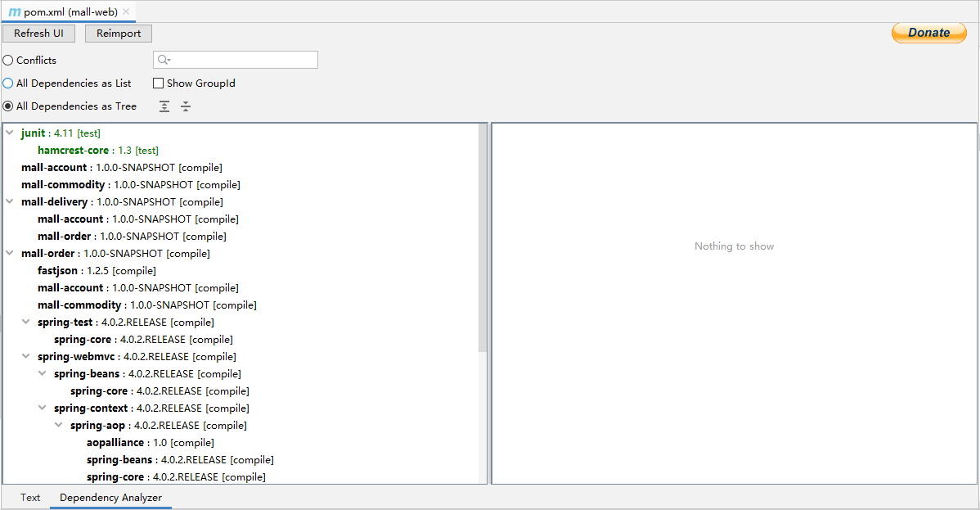
Task: Select aopalliance : 1.0 row
Action: pos(151,443)
